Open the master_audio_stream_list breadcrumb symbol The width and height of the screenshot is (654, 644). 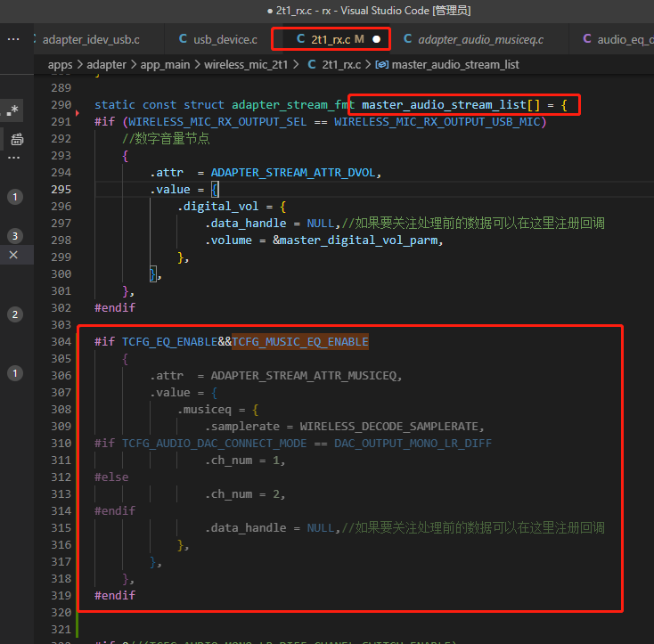(x=455, y=65)
